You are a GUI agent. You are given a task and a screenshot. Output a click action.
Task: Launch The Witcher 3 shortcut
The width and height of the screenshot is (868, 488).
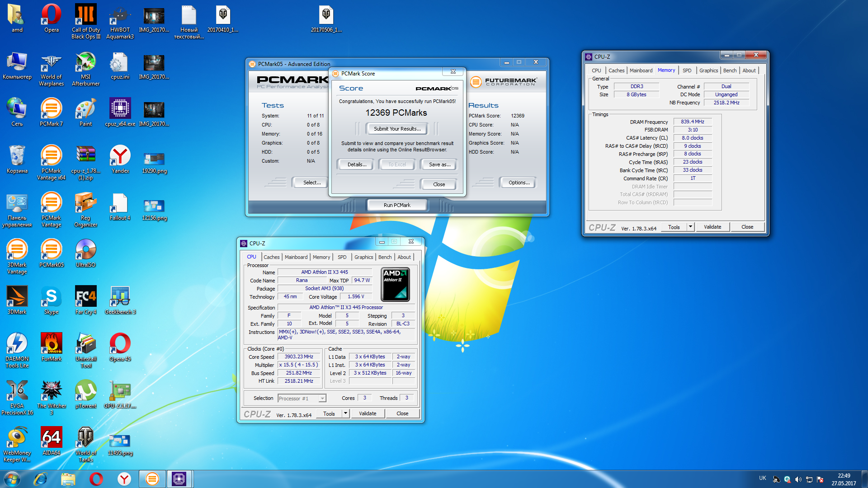pos(51,398)
